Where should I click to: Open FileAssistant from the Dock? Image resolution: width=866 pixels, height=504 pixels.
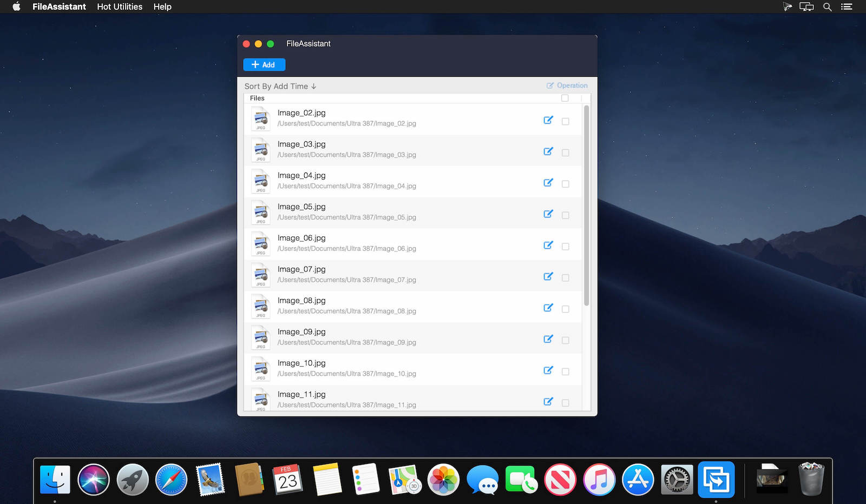pyautogui.click(x=716, y=480)
